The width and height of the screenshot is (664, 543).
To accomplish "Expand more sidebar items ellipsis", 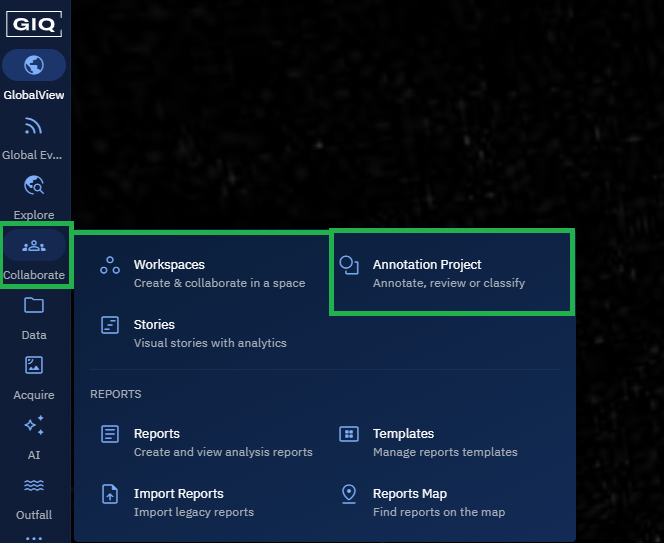I will pos(34,537).
